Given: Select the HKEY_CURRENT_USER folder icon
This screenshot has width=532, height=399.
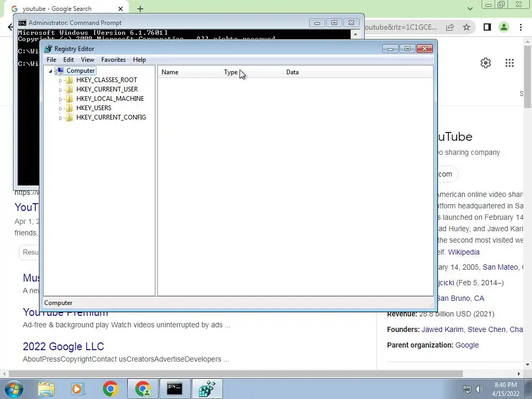Looking at the screenshot, I should pyautogui.click(x=69, y=89).
